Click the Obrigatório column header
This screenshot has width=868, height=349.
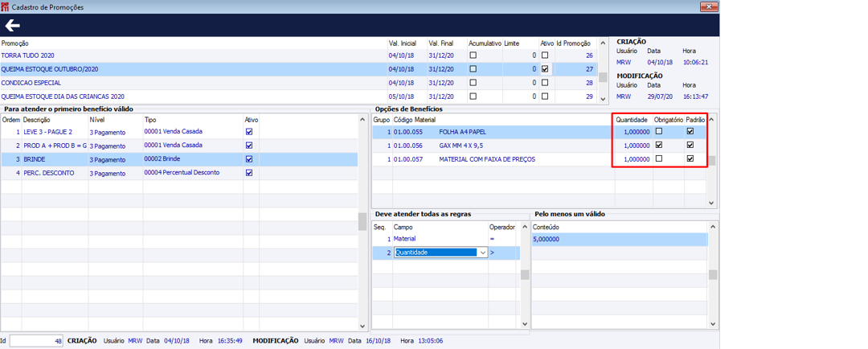click(x=669, y=120)
